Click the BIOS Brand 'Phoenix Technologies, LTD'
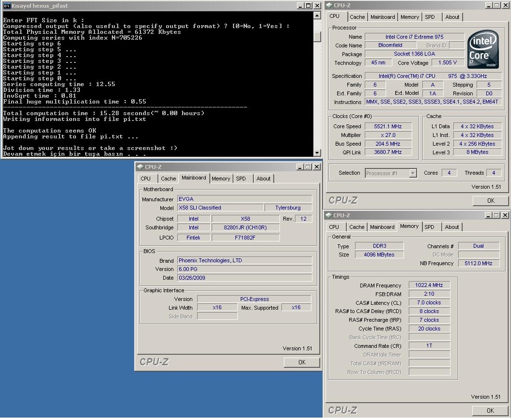 (245, 260)
